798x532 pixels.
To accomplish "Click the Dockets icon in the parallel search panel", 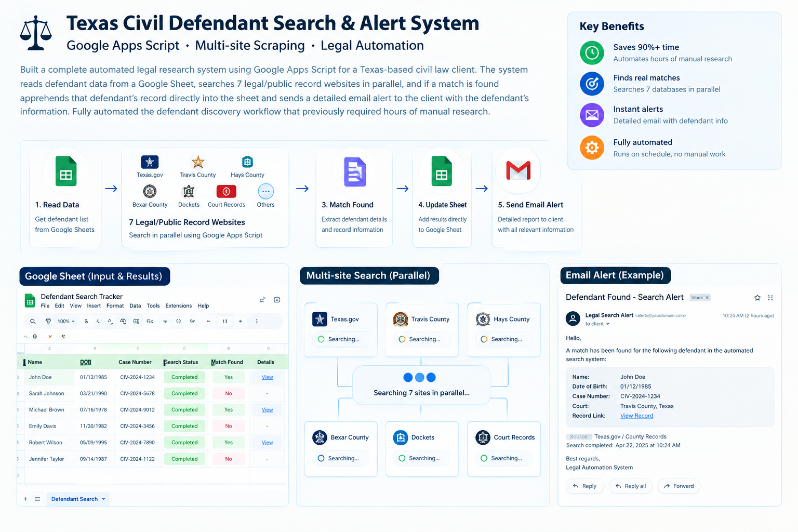I will coord(401,437).
